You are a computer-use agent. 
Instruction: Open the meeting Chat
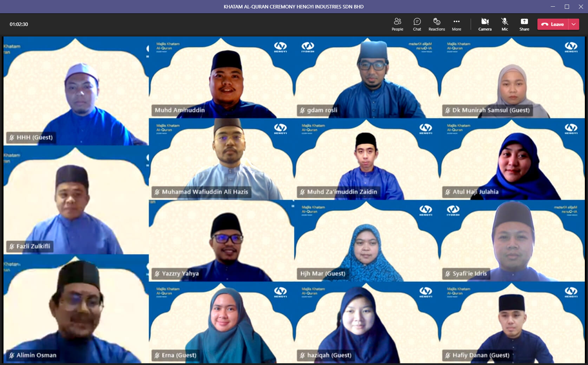417,24
